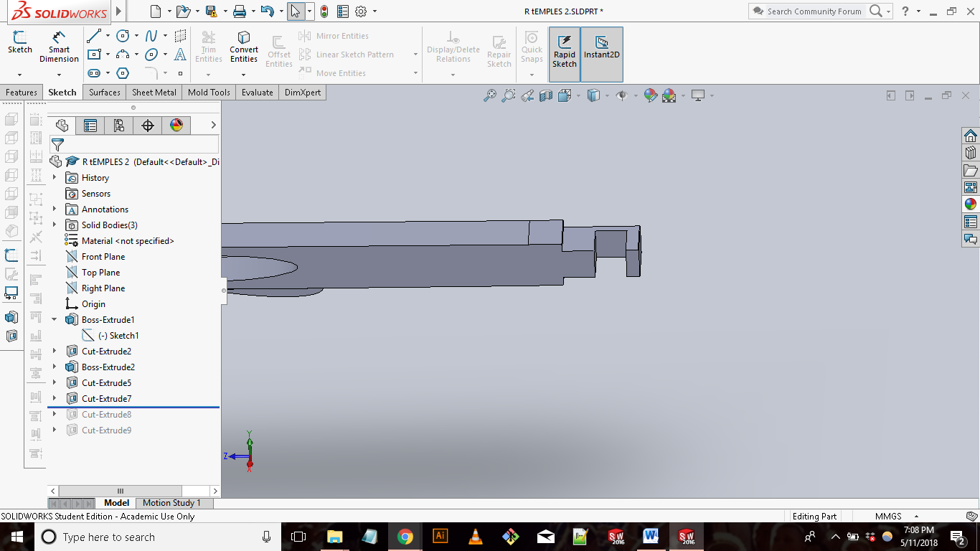Click the Save icon in toolbar

coord(210,11)
